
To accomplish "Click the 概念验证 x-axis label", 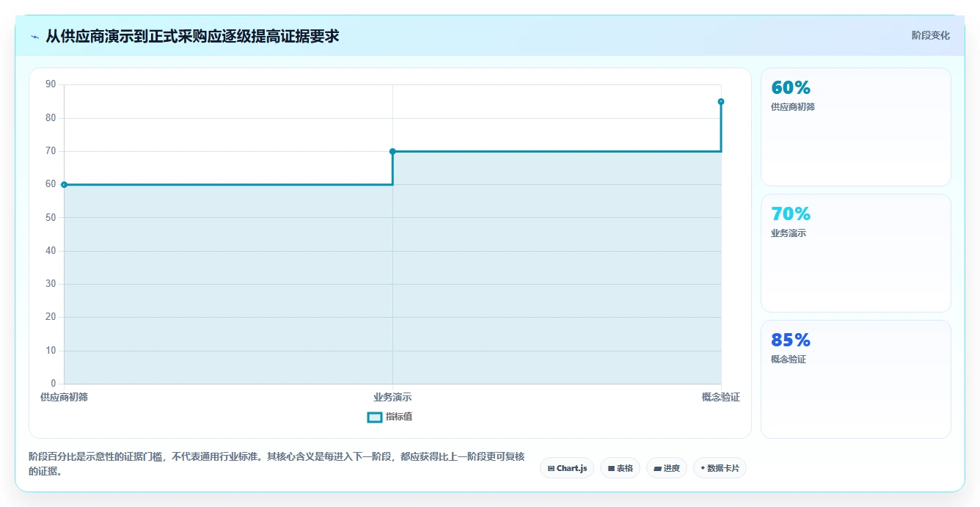I will (721, 397).
